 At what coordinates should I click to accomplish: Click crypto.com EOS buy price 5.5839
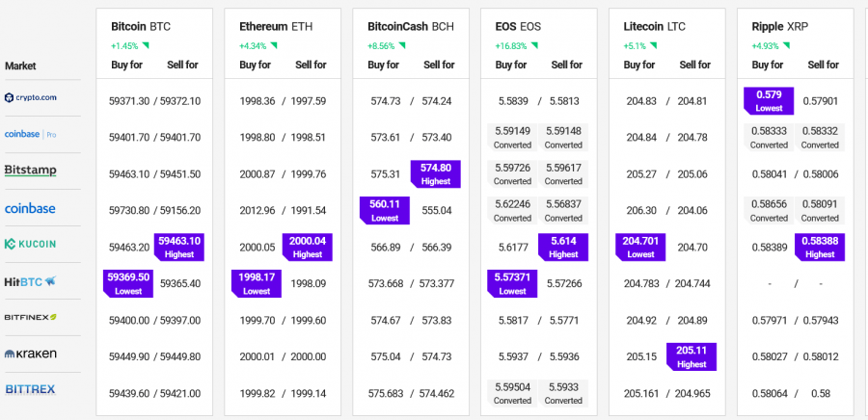[x=513, y=101]
